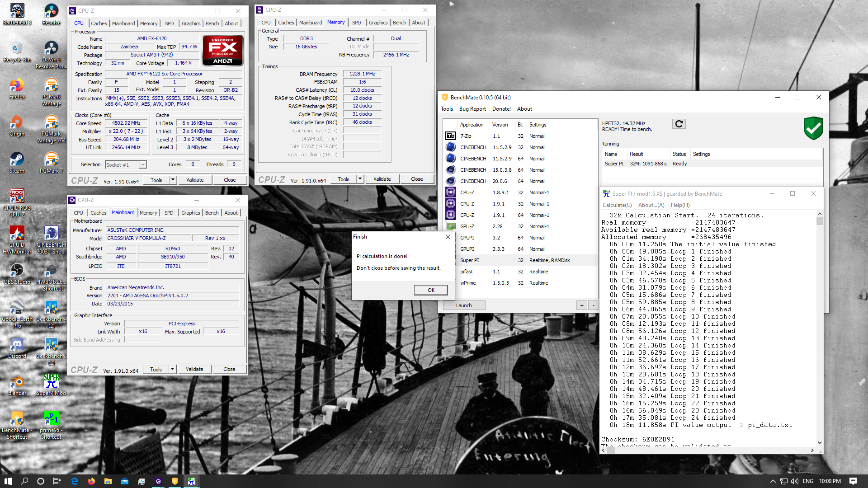
Task: Click the clock showing 10:00 PM
Action: click(830, 481)
